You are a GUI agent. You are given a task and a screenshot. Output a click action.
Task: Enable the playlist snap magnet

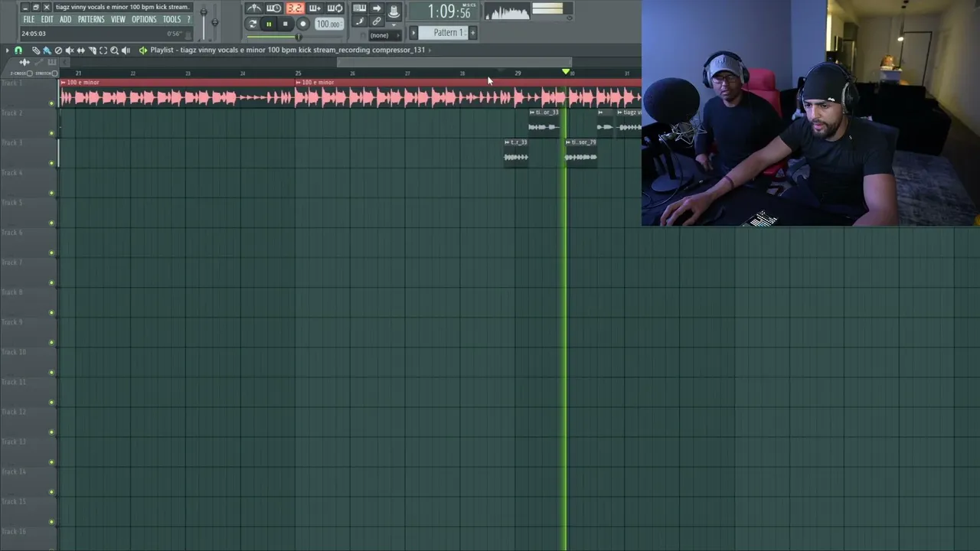(18, 51)
